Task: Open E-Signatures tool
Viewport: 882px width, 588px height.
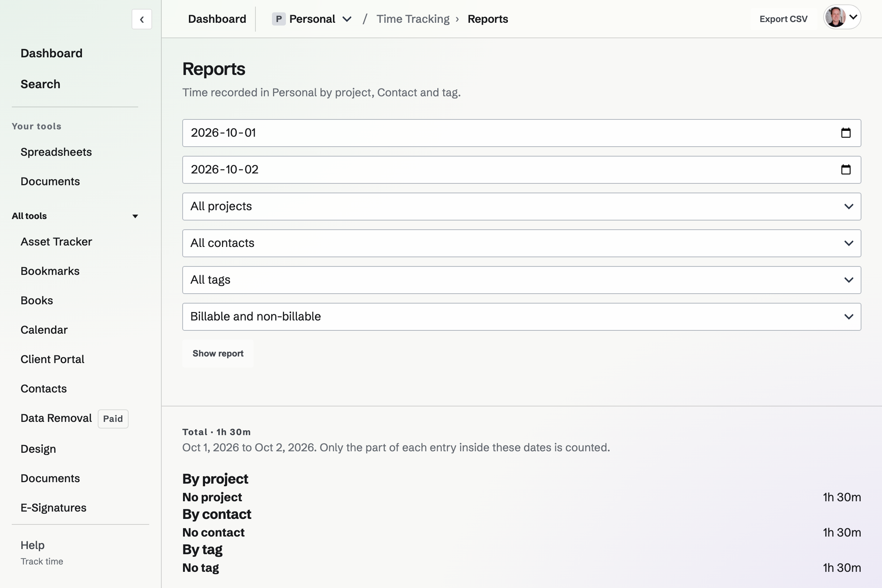Action: [x=53, y=508]
